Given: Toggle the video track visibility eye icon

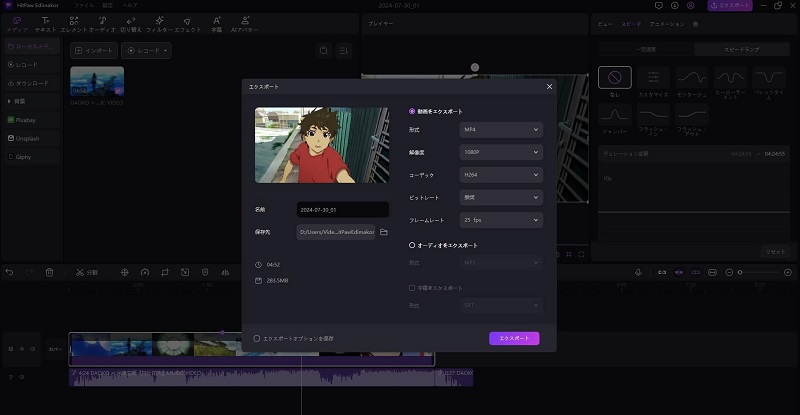Looking at the screenshot, I should 21,349.
